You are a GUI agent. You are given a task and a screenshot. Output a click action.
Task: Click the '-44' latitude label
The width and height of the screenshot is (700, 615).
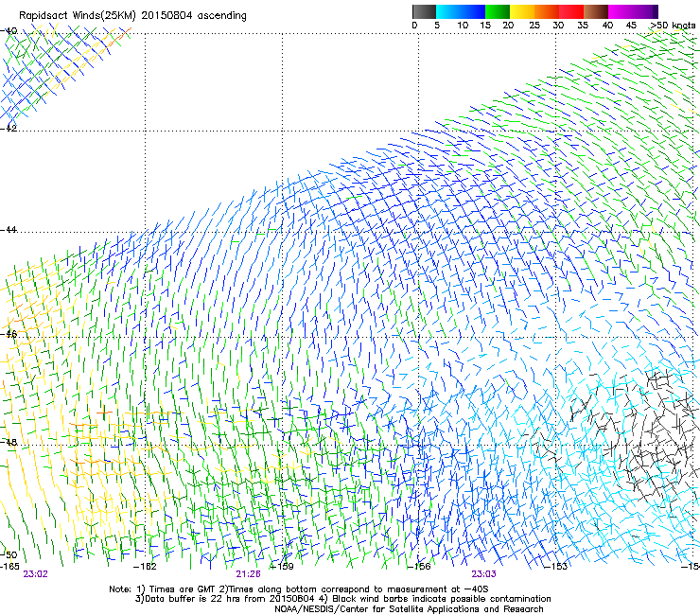(x=9, y=230)
